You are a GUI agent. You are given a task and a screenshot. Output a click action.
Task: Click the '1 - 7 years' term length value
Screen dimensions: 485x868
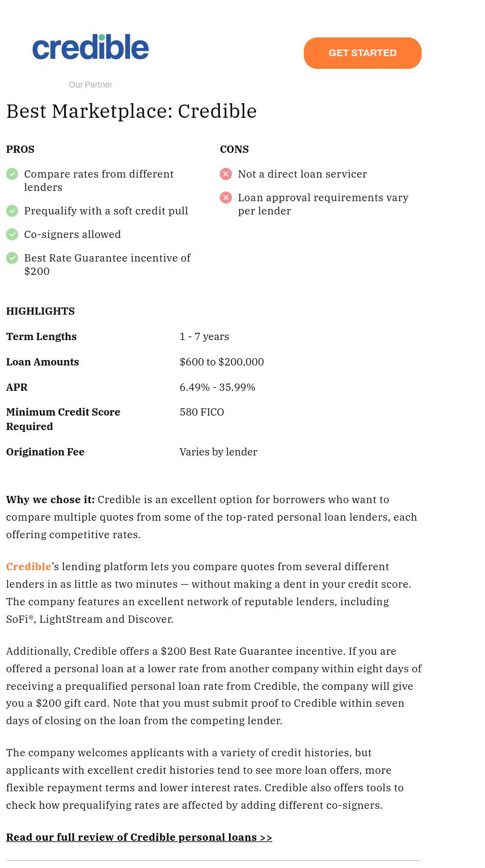click(x=204, y=336)
